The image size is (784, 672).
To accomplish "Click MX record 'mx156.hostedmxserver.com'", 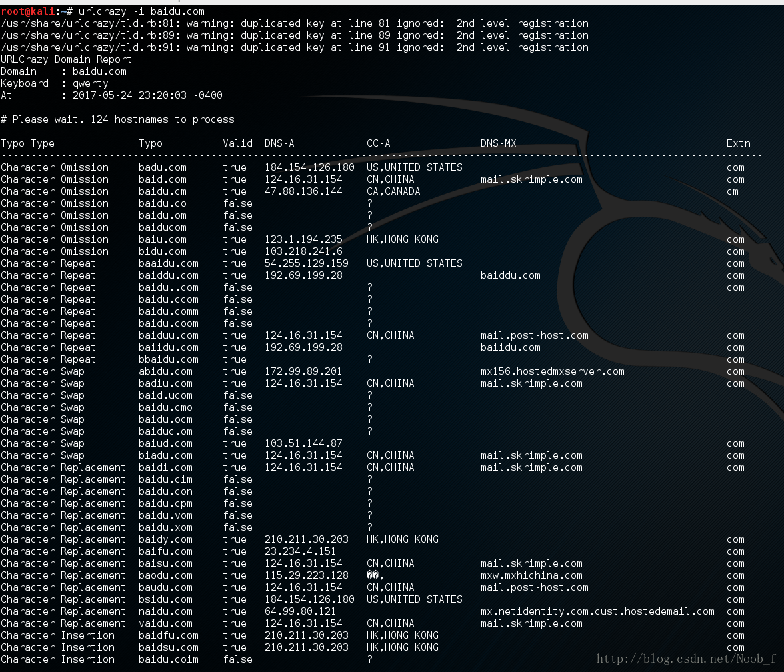I will click(x=553, y=371).
